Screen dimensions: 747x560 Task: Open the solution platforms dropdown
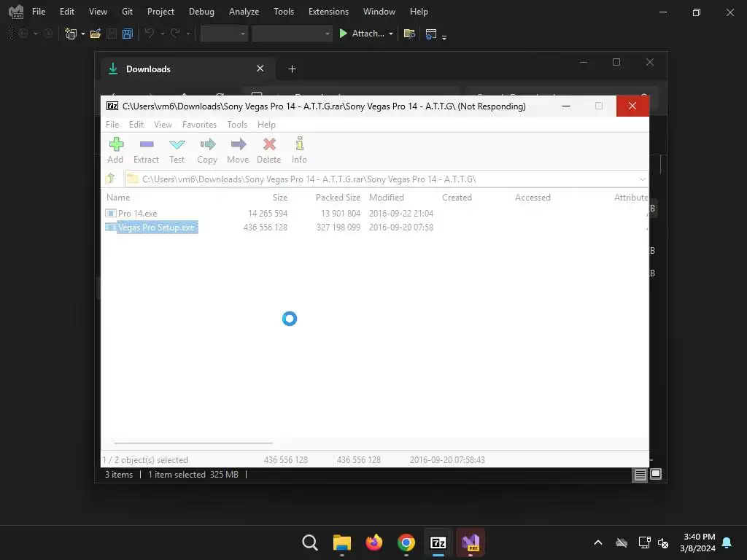(292, 34)
